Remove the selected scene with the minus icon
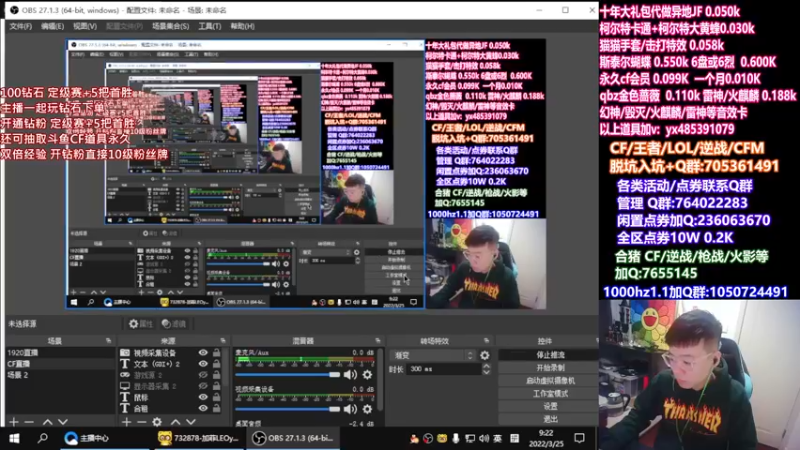800x450 pixels. coord(29,422)
